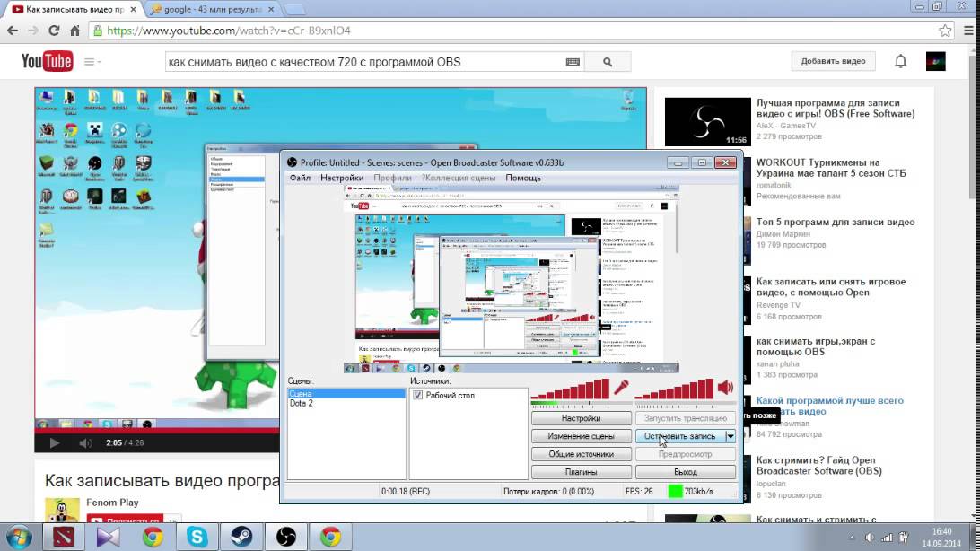Click the Fenom Play channel avatar

tap(62, 510)
